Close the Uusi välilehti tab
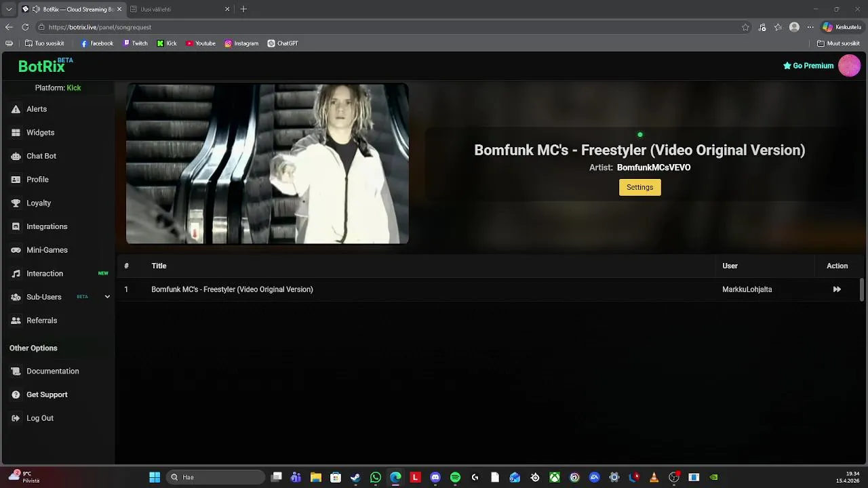 (227, 9)
